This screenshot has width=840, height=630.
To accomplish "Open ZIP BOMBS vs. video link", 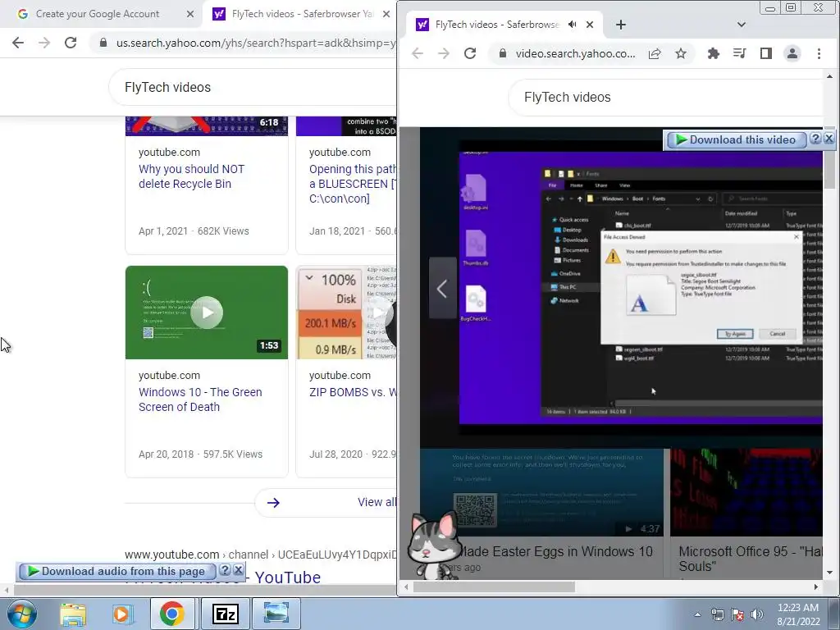I will tap(353, 392).
